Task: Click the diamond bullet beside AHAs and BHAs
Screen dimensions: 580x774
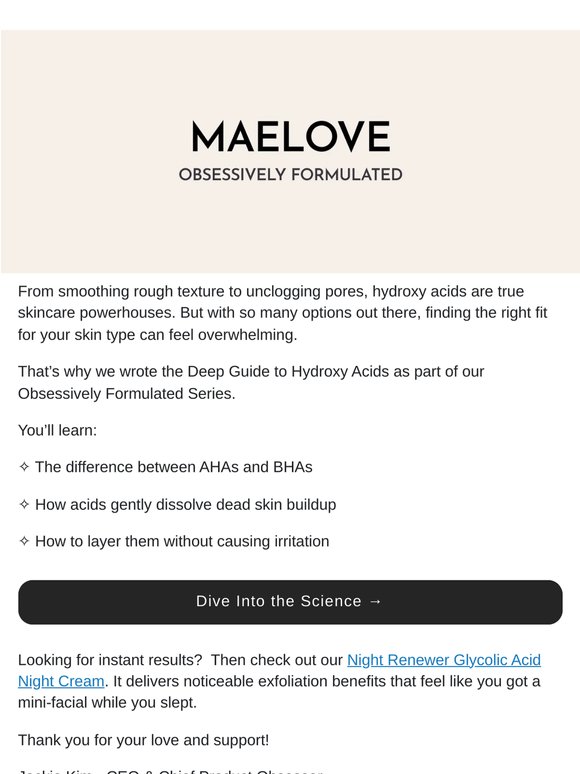Action: [24, 466]
